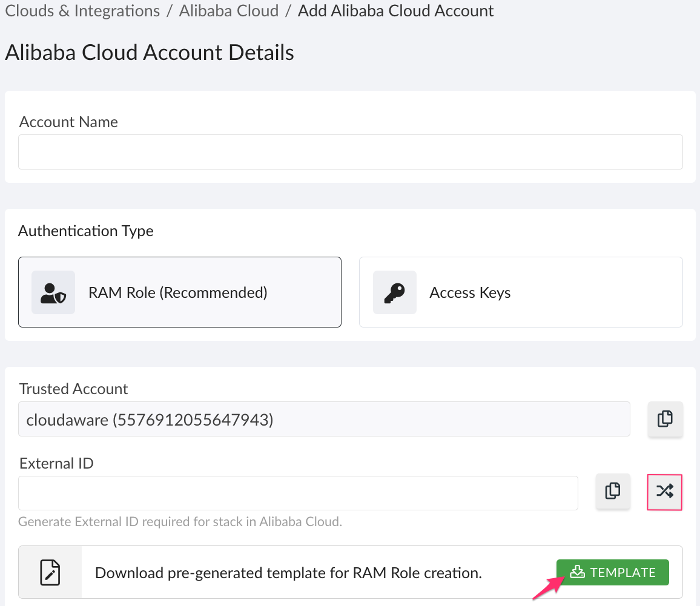
Task: Click the Alibaba Cloud Account Details heading
Action: [x=149, y=52]
